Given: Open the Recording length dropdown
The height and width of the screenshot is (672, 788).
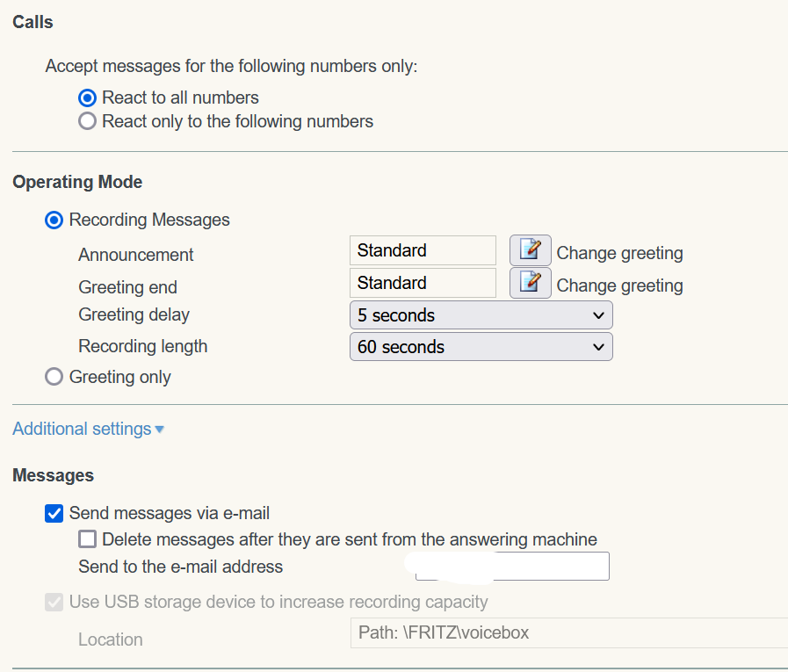Looking at the screenshot, I should tap(481, 347).
